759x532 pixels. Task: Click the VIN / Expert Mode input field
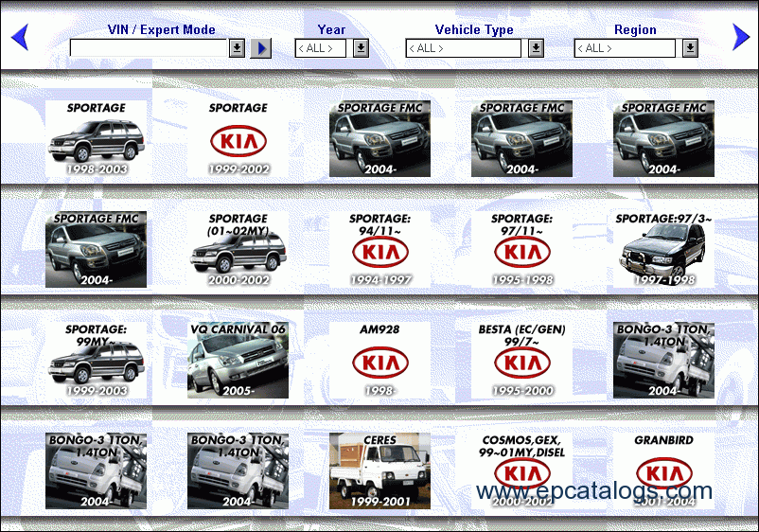click(149, 48)
